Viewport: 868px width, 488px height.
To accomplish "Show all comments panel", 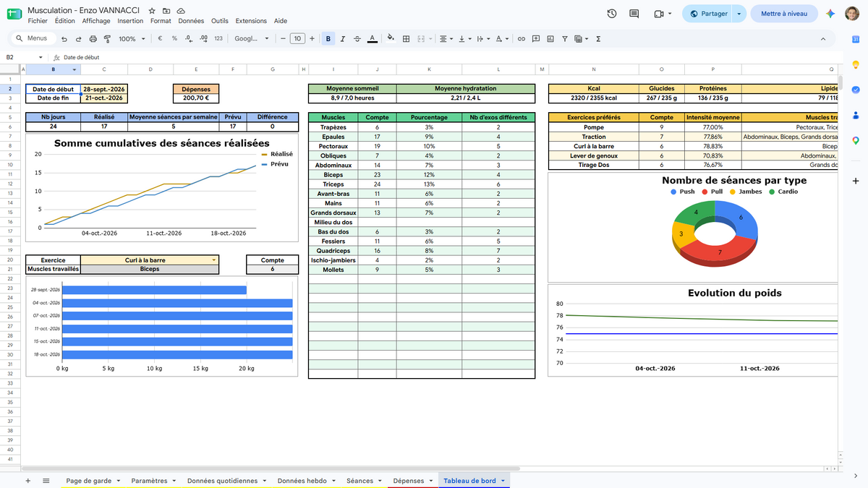I will [x=634, y=14].
